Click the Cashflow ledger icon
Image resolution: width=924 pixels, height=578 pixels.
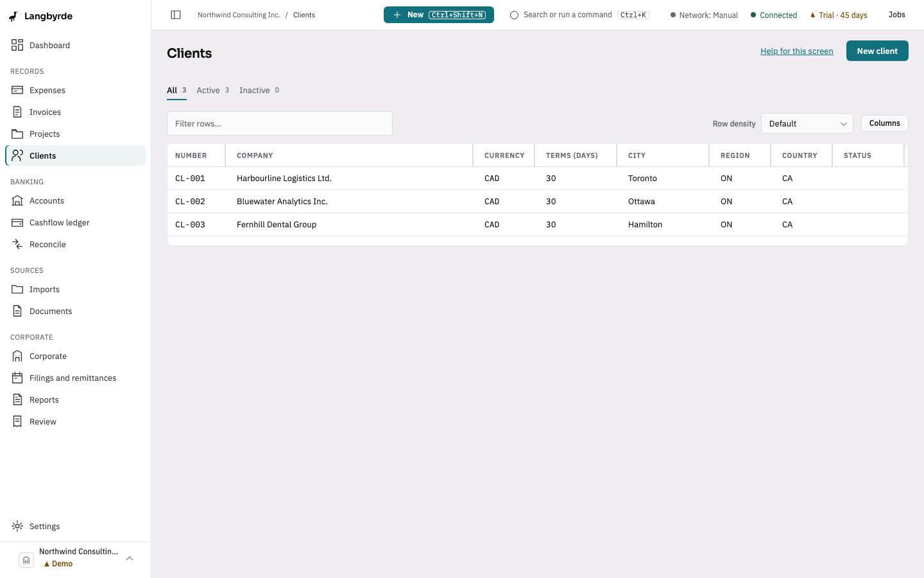17,222
